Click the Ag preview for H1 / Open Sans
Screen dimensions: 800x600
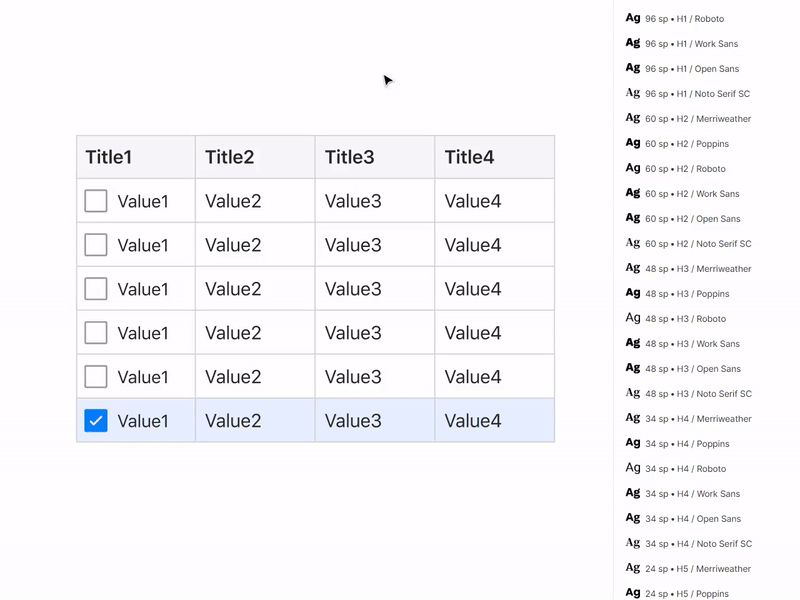(633, 68)
